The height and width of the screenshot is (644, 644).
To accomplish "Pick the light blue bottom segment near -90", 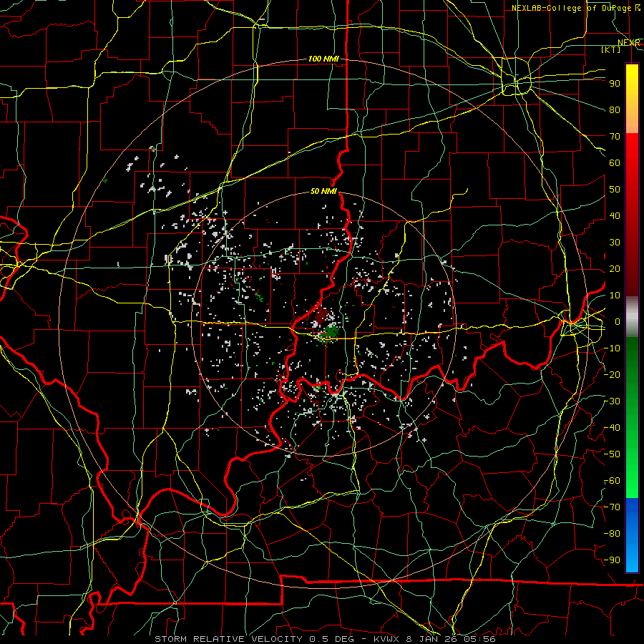I will click(632, 557).
